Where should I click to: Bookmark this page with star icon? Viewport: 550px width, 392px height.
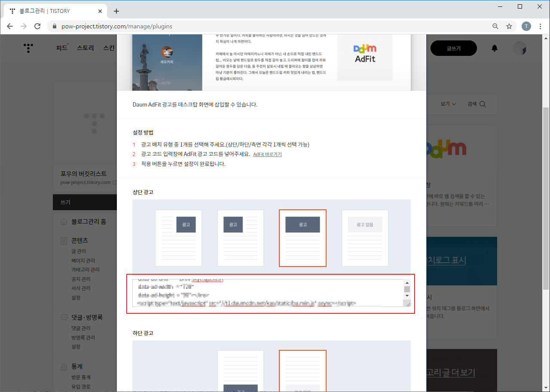[509, 26]
